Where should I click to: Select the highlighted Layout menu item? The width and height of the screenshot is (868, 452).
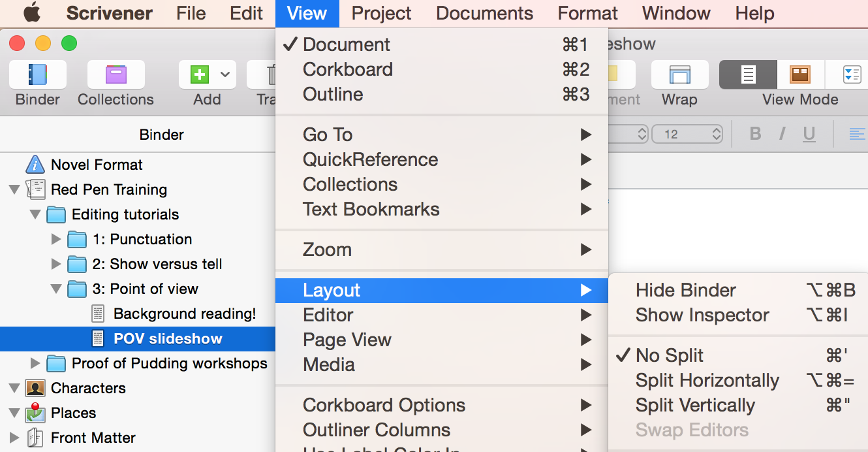pos(442,290)
